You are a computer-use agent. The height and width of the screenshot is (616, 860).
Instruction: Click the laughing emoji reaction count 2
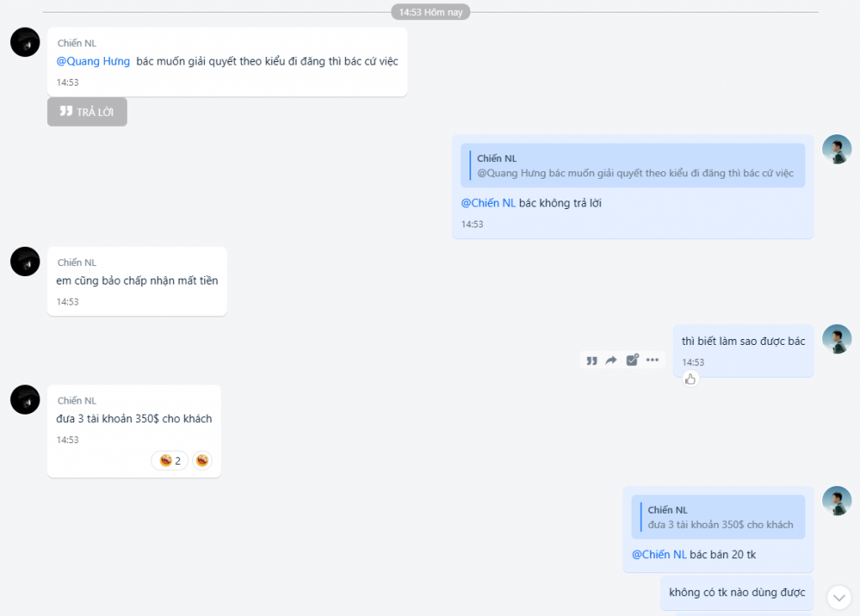coord(170,461)
